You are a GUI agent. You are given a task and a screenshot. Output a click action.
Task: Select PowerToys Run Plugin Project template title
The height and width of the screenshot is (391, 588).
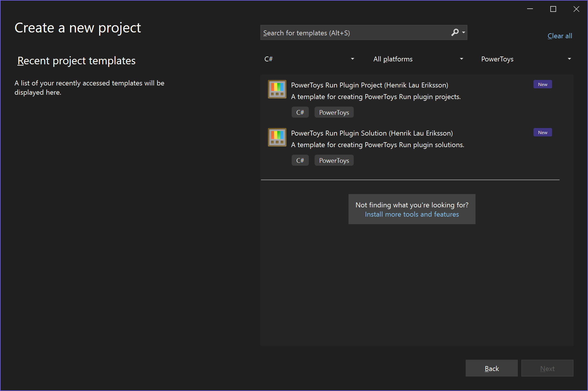369,85
